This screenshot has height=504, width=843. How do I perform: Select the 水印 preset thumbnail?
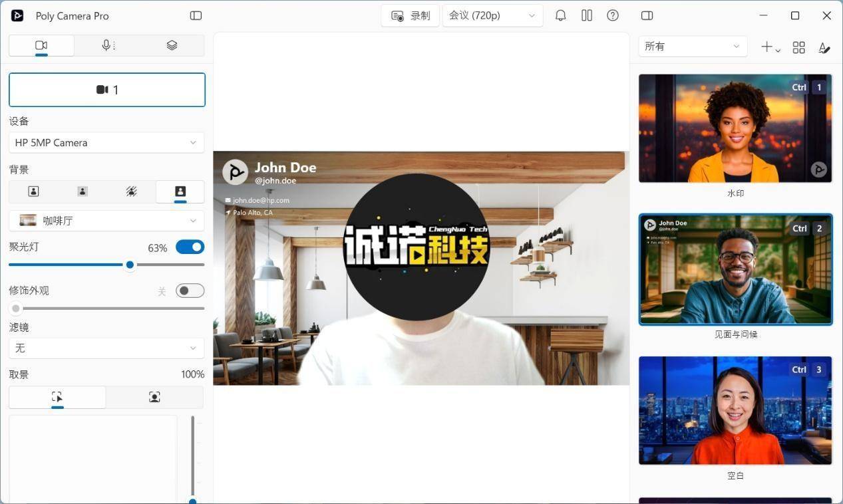pos(735,128)
